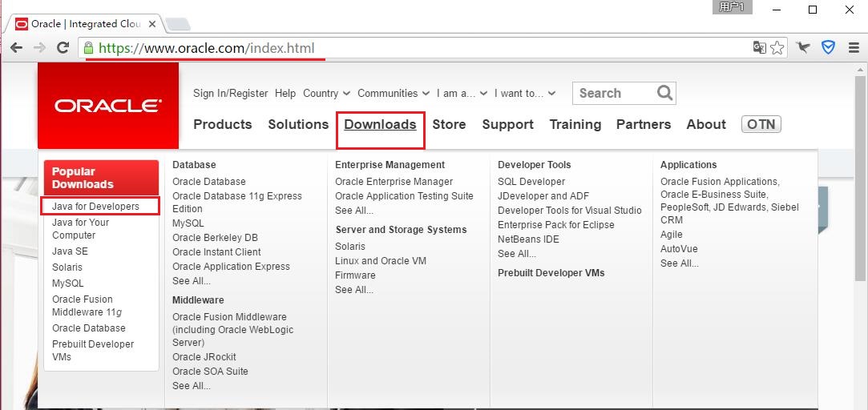Click the translate page icon

click(x=760, y=47)
